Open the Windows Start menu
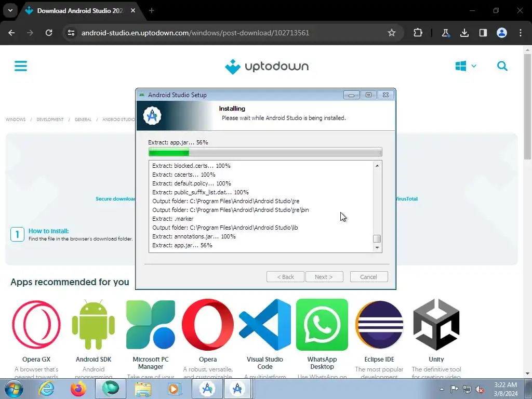The width and height of the screenshot is (532, 399). (14, 389)
